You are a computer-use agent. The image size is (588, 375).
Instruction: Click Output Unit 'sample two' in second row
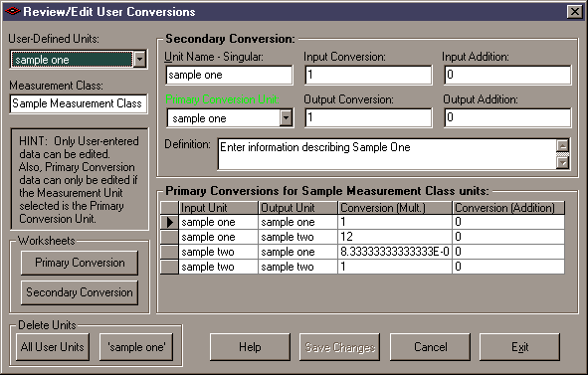[x=297, y=237]
